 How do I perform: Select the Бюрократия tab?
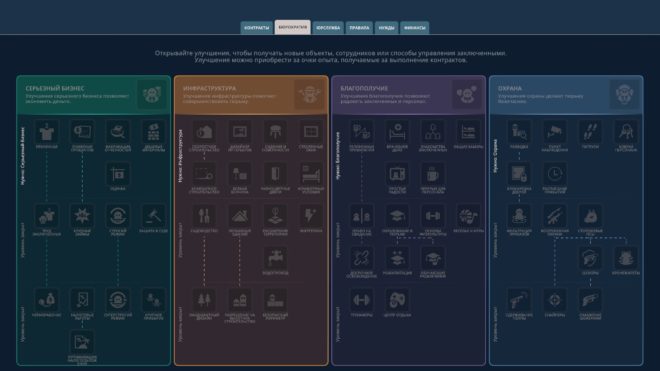click(293, 27)
